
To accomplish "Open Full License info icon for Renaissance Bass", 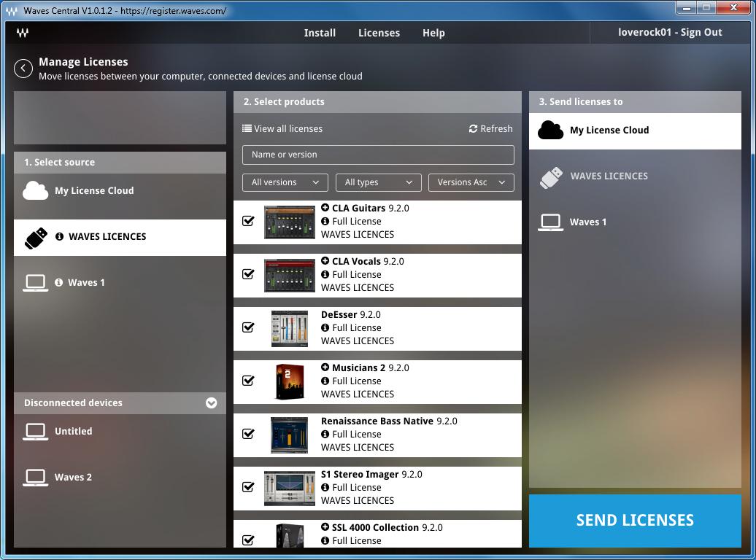I will coord(325,434).
